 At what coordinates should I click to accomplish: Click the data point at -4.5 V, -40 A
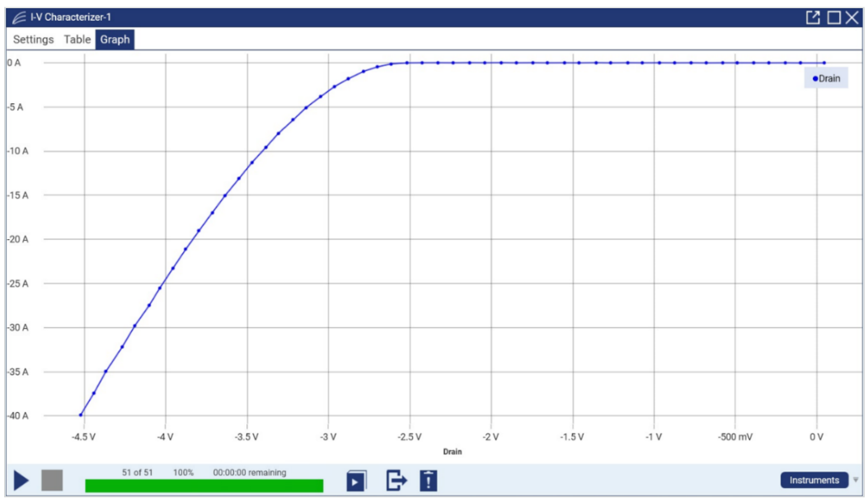coord(81,415)
